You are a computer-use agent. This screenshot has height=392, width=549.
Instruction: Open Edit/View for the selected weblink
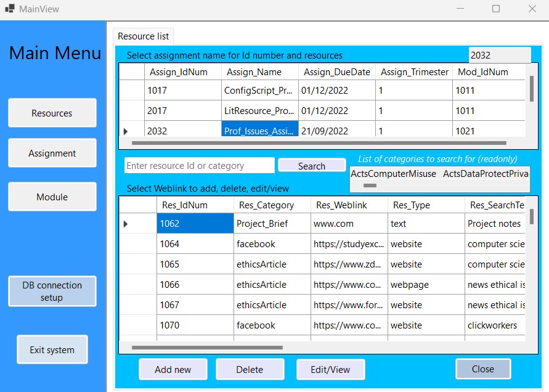point(330,369)
